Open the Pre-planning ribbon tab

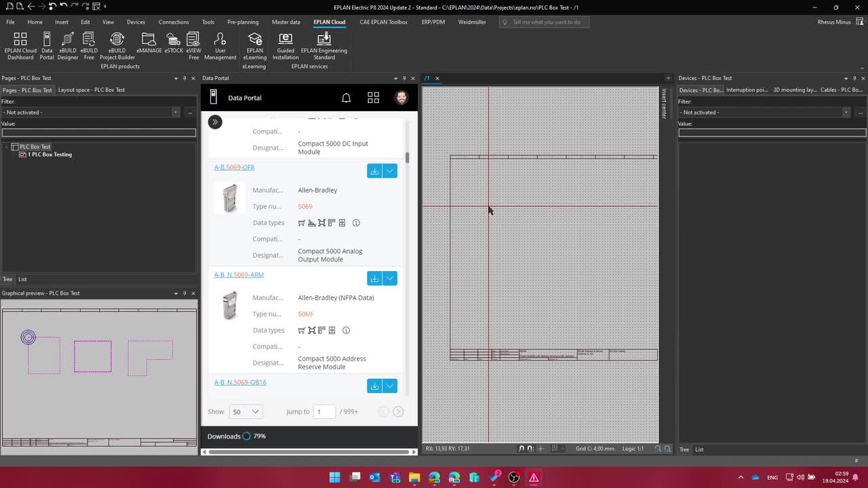pyautogui.click(x=243, y=22)
